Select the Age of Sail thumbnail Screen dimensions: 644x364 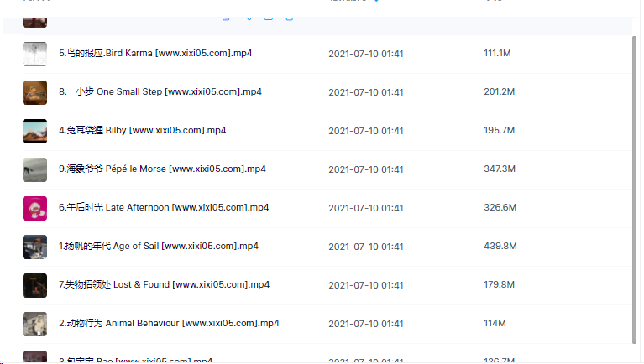[x=34, y=247]
